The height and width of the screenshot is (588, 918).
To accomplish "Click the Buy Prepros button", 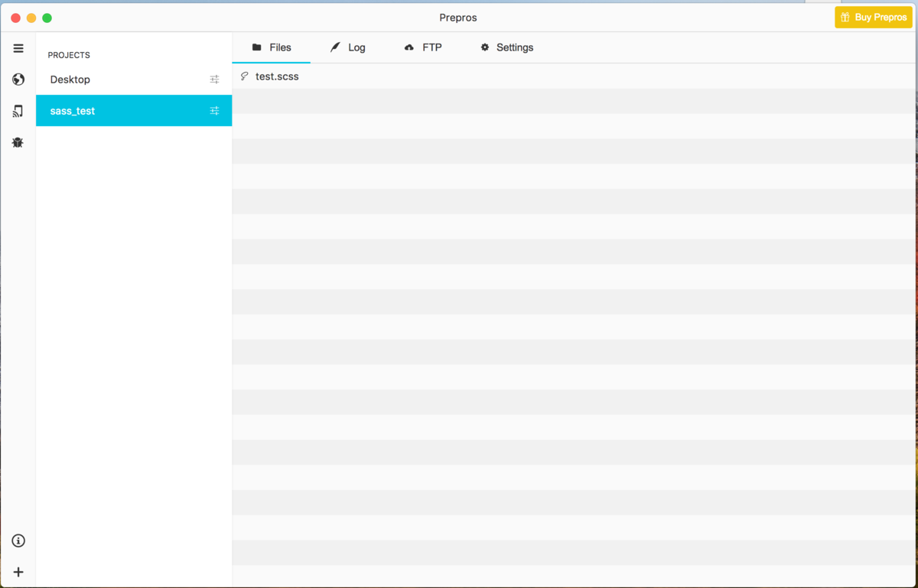I will tap(873, 17).
